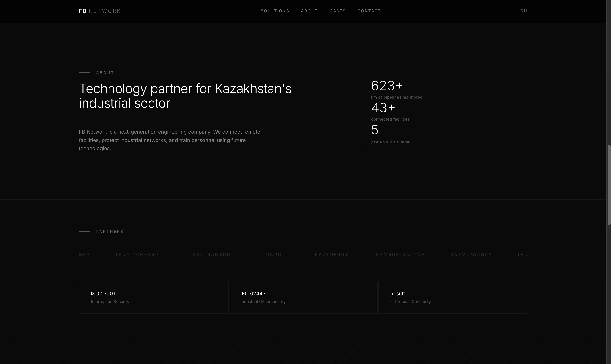Click the KAZMUNAIGAS partner name

click(471, 255)
